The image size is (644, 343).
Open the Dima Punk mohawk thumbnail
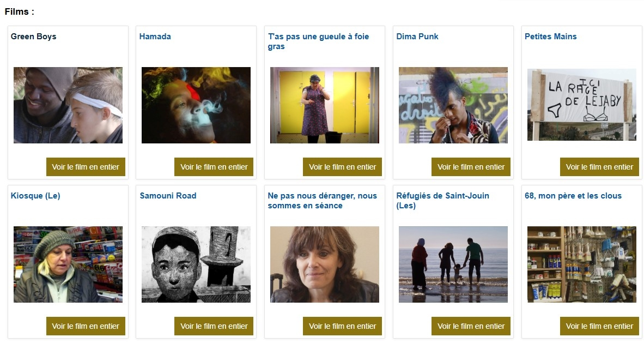click(x=453, y=105)
